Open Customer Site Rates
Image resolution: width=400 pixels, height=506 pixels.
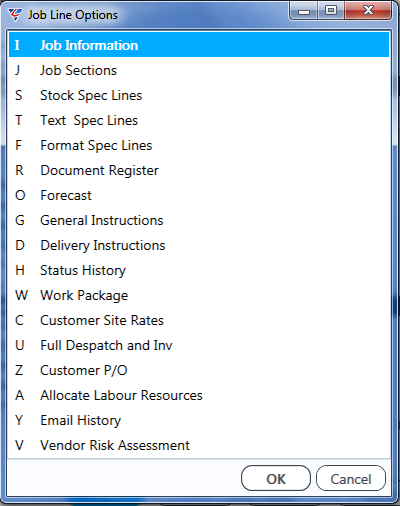[x=199, y=320]
